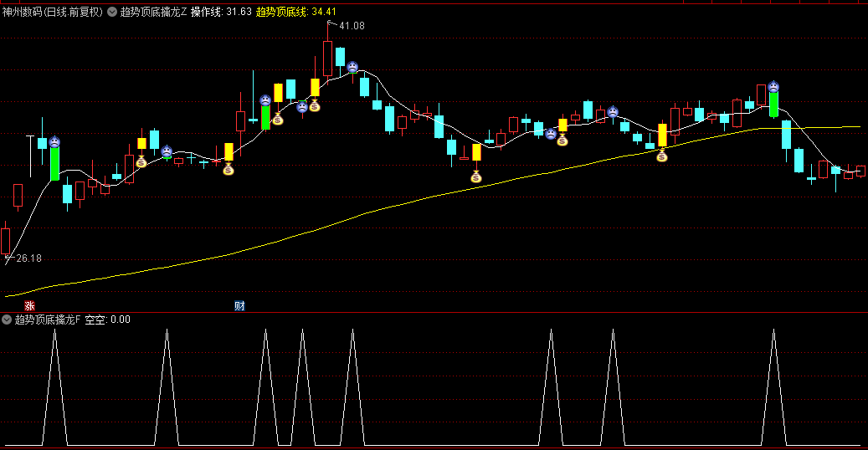Select the yellow 趋势顶底线: 34.41 label
The image size is (868, 450).
click(x=295, y=12)
